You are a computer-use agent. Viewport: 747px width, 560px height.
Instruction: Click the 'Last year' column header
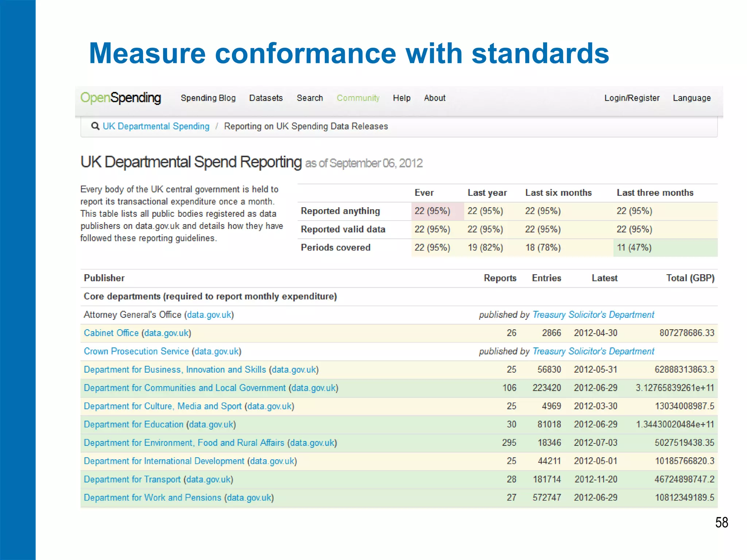pos(487,193)
